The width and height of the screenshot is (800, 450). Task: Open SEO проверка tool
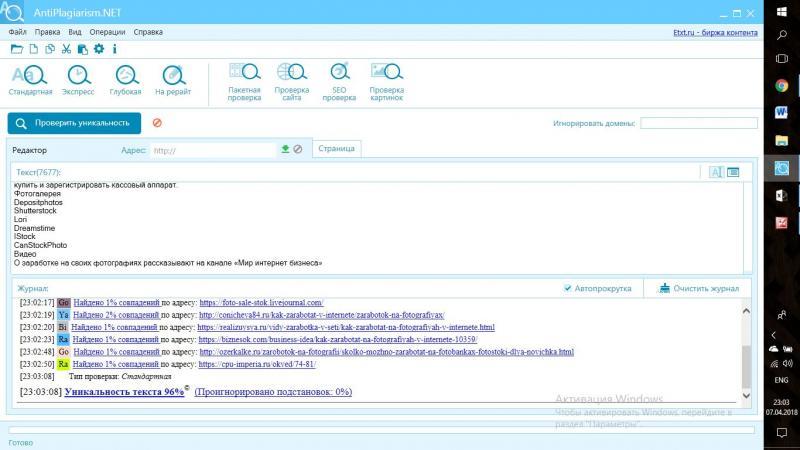(x=339, y=82)
